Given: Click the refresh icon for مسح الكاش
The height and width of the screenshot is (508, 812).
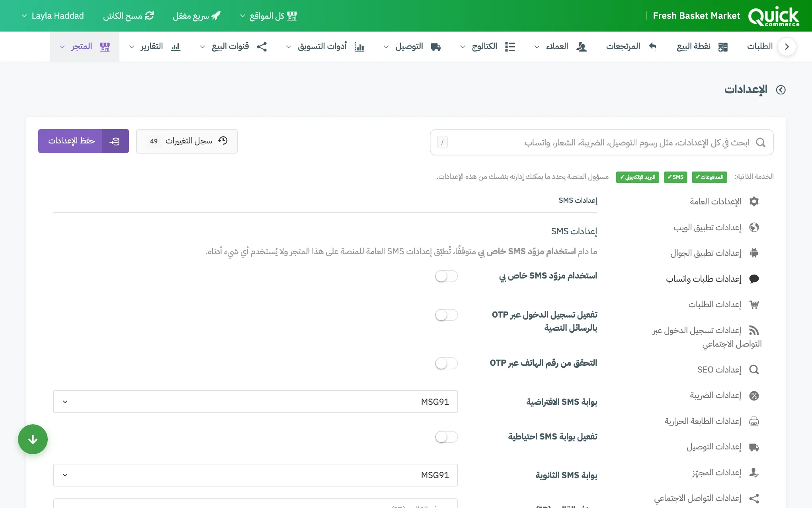Looking at the screenshot, I should [x=150, y=16].
